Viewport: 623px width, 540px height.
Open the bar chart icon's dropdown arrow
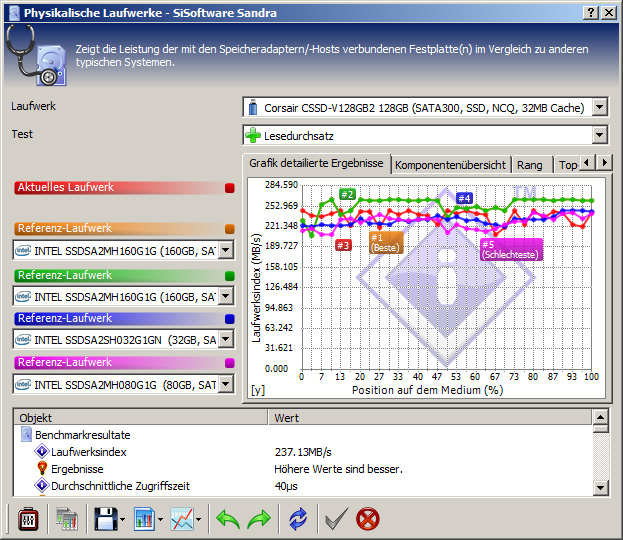click(x=160, y=519)
